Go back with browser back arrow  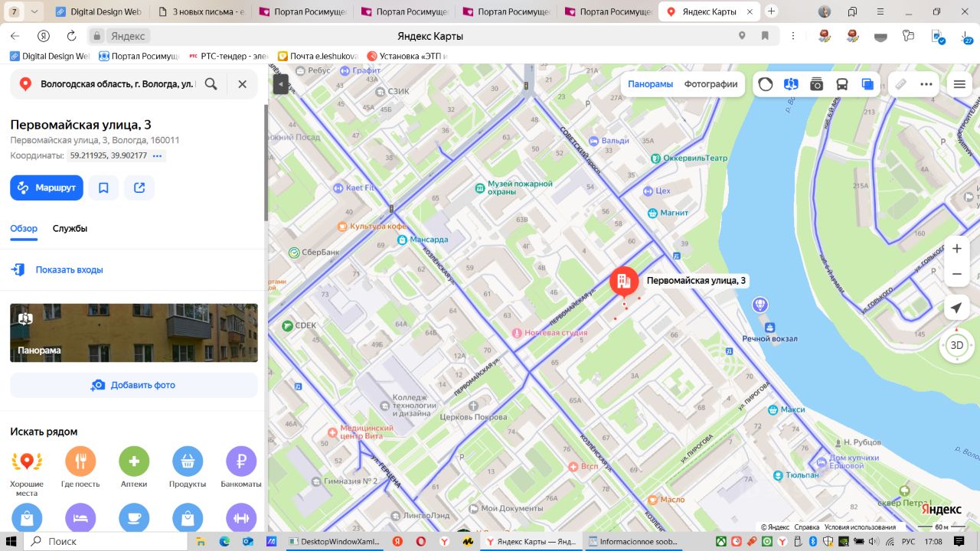tap(15, 36)
